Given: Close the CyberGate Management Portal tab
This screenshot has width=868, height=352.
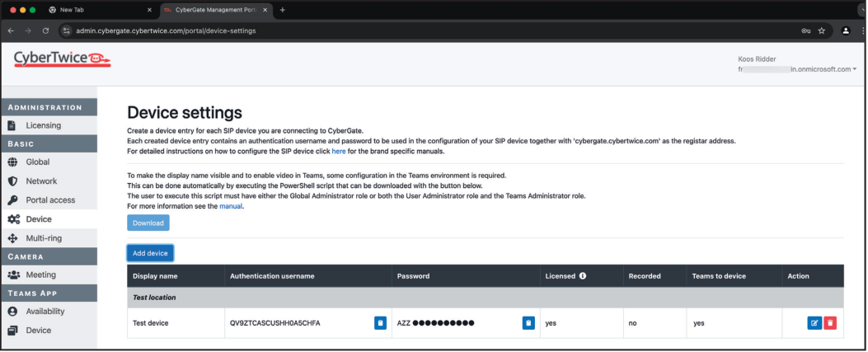Looking at the screenshot, I should click(264, 10).
